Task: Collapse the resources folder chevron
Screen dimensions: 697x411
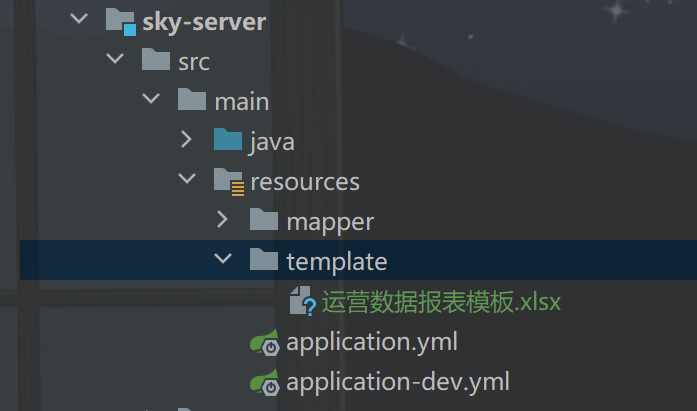Action: click(x=187, y=178)
